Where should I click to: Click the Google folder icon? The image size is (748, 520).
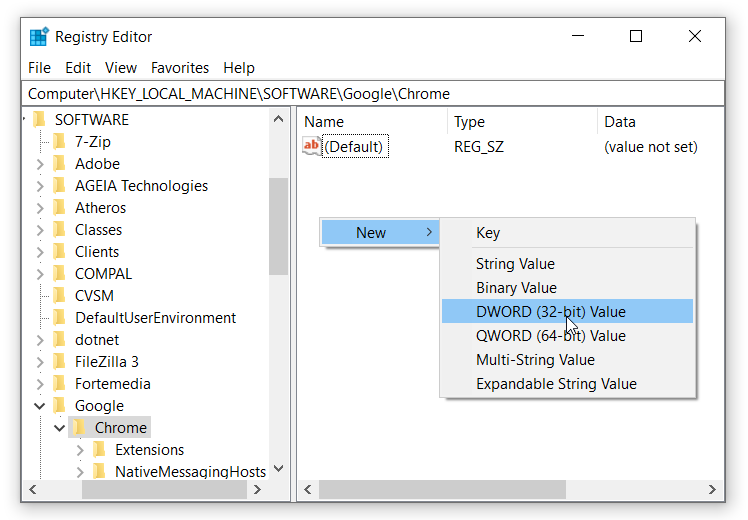pos(60,405)
